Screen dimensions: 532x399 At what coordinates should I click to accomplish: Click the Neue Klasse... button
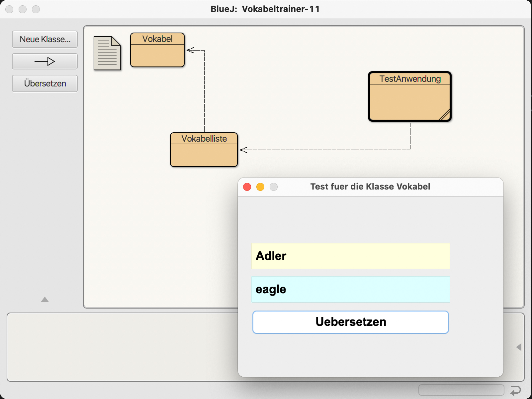tap(45, 39)
